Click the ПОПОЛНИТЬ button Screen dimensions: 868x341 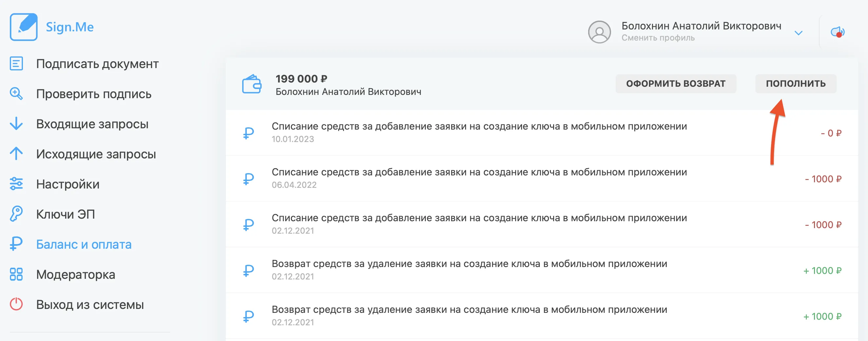coord(796,83)
